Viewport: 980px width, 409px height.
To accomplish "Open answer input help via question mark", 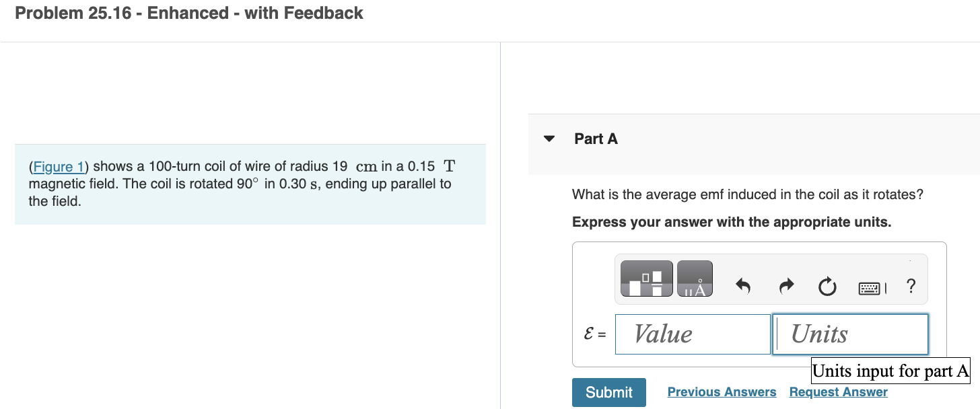I will pos(910,287).
